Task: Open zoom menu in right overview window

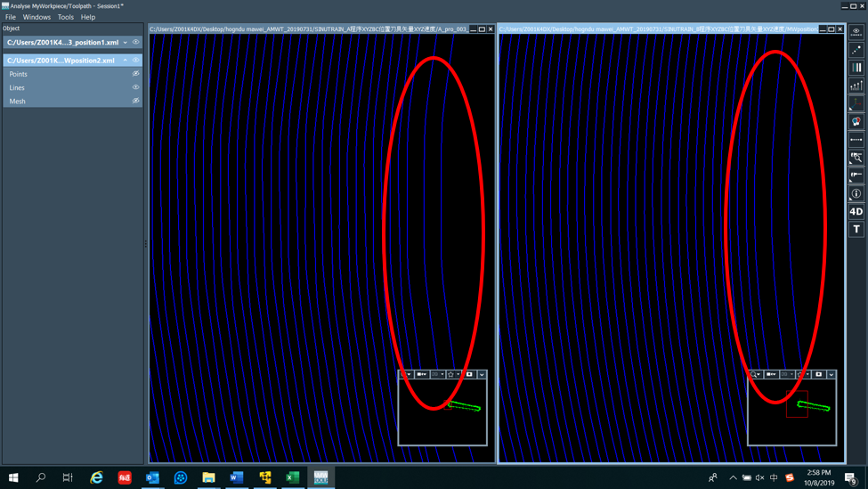Action: click(755, 374)
